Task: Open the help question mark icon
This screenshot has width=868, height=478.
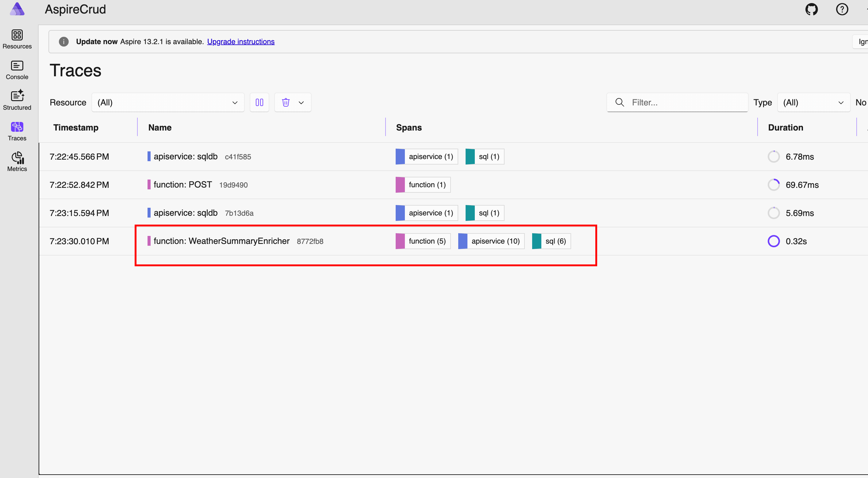Action: pos(842,9)
